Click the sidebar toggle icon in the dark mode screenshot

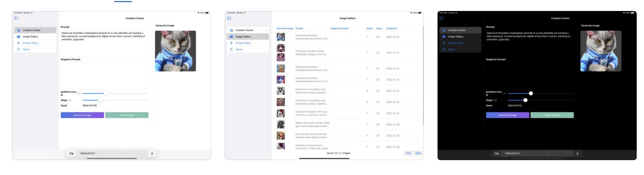(x=442, y=18)
